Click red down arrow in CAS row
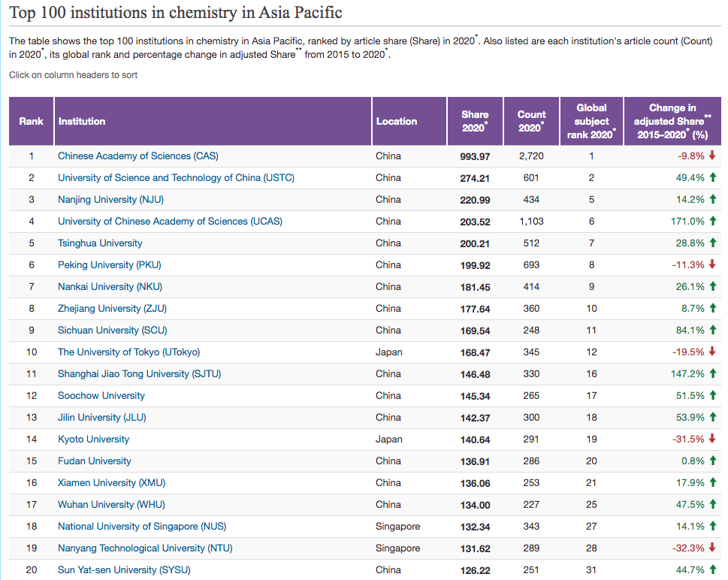728x580 pixels. point(712,156)
